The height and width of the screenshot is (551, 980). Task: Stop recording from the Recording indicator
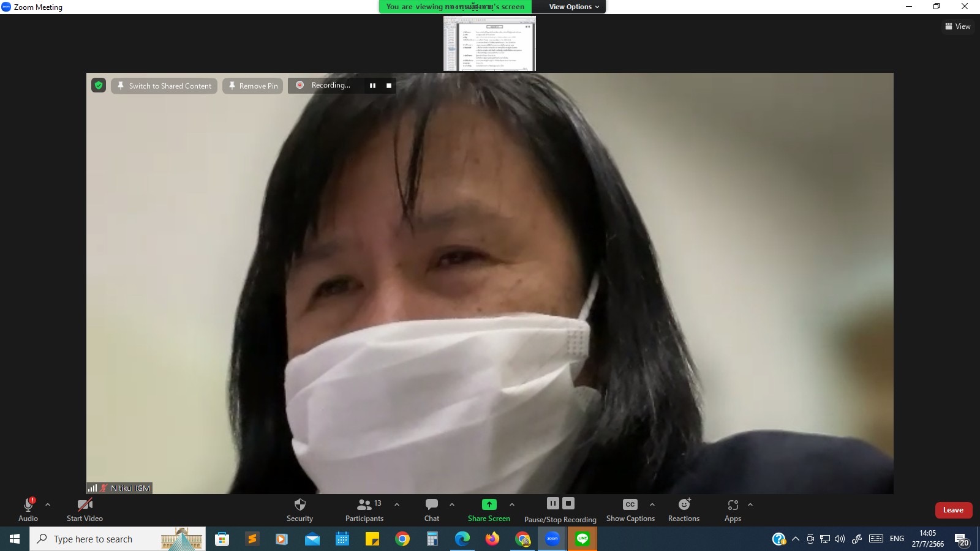point(388,86)
